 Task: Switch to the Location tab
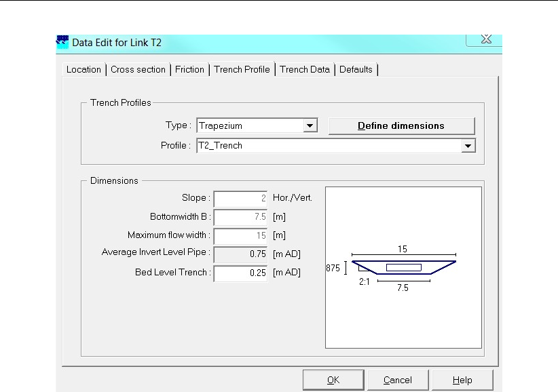pos(84,69)
